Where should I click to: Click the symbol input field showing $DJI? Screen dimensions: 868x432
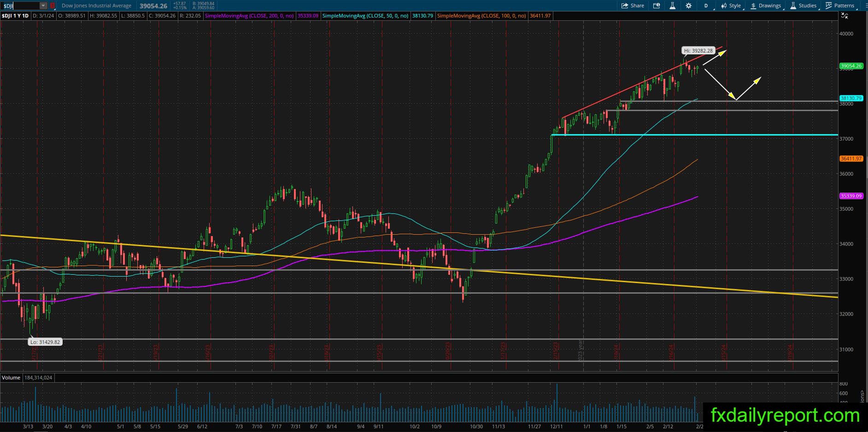(20, 6)
